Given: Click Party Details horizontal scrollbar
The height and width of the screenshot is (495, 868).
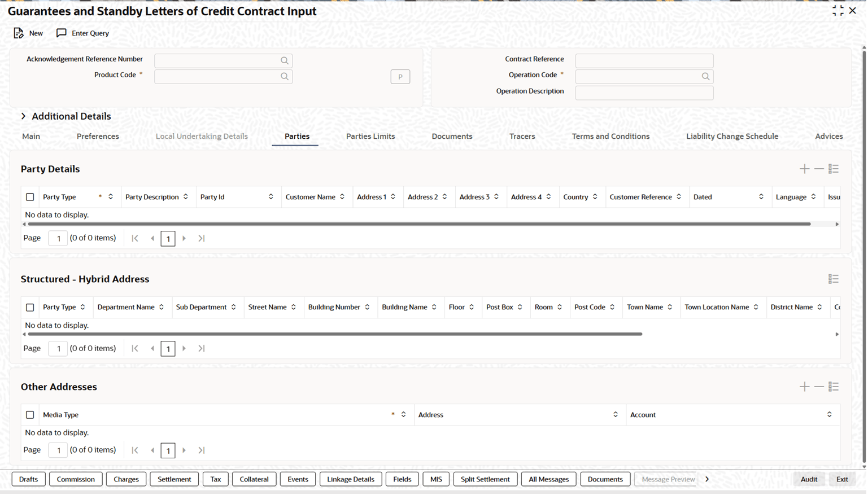Looking at the screenshot, I should (x=419, y=224).
